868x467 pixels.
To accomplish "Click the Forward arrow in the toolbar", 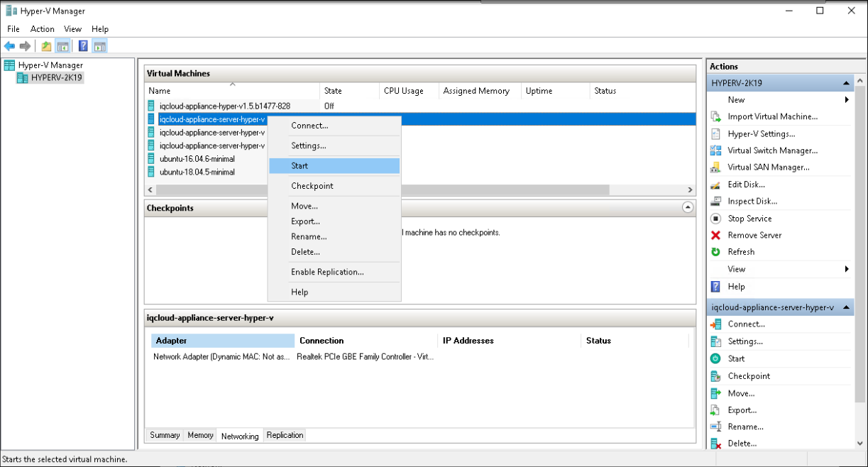I will [x=26, y=46].
